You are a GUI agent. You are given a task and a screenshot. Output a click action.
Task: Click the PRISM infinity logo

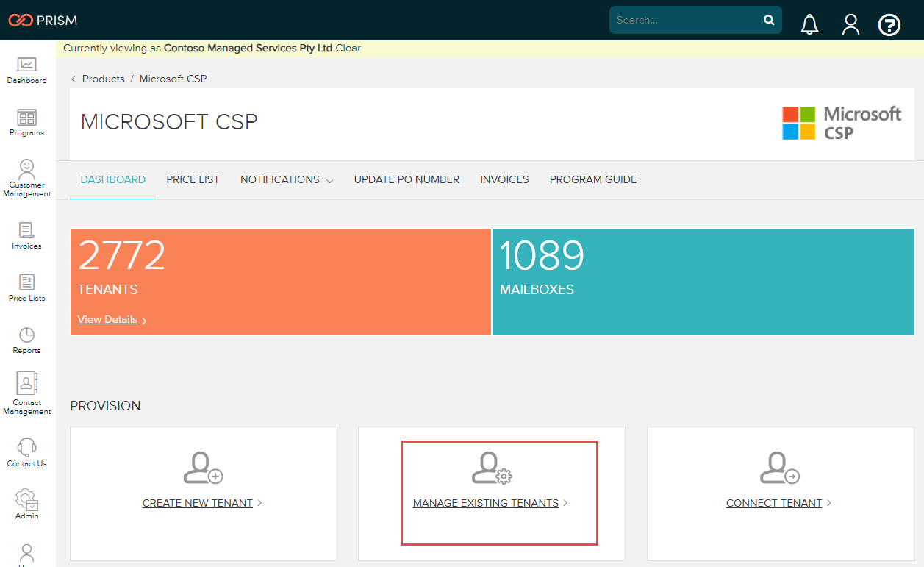pos(22,21)
